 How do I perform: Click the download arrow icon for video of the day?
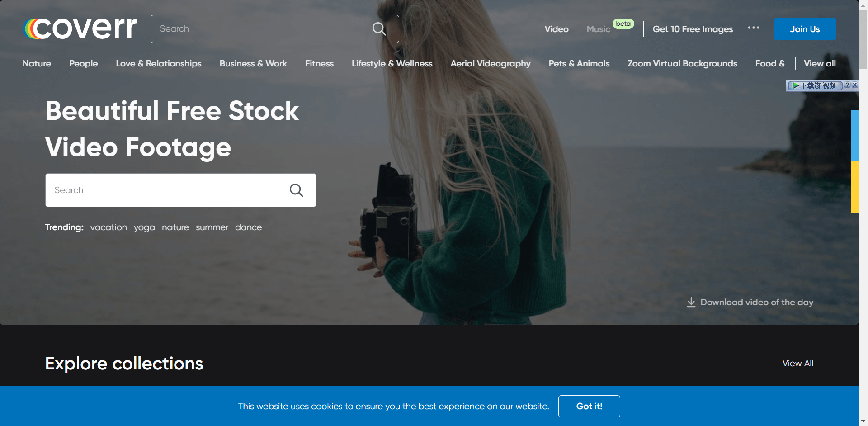(x=691, y=302)
